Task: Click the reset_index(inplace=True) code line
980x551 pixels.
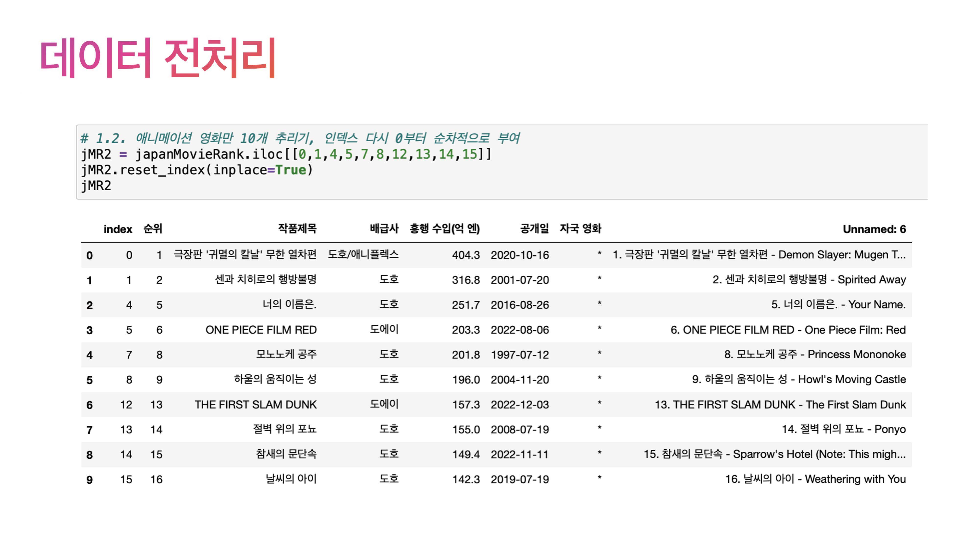Action: click(197, 170)
